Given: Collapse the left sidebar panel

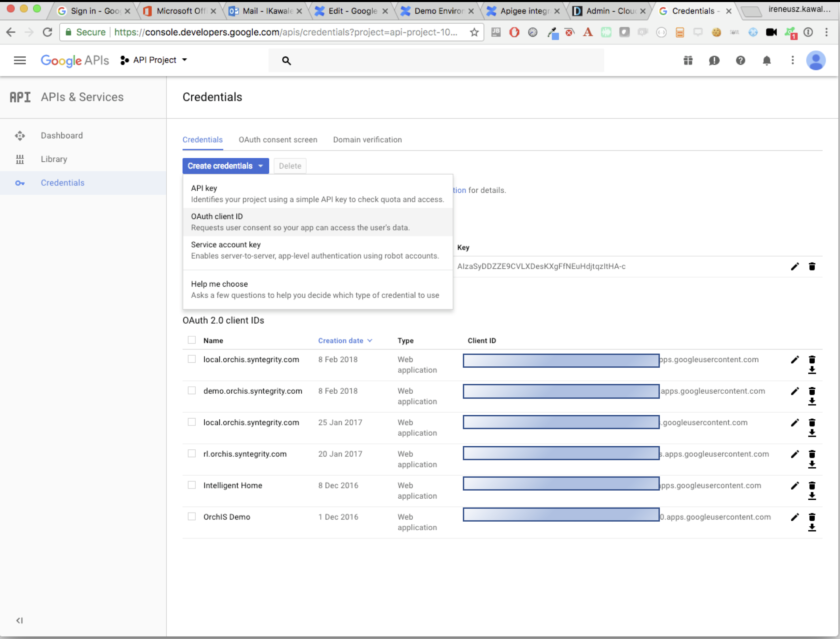Looking at the screenshot, I should (x=19, y=620).
